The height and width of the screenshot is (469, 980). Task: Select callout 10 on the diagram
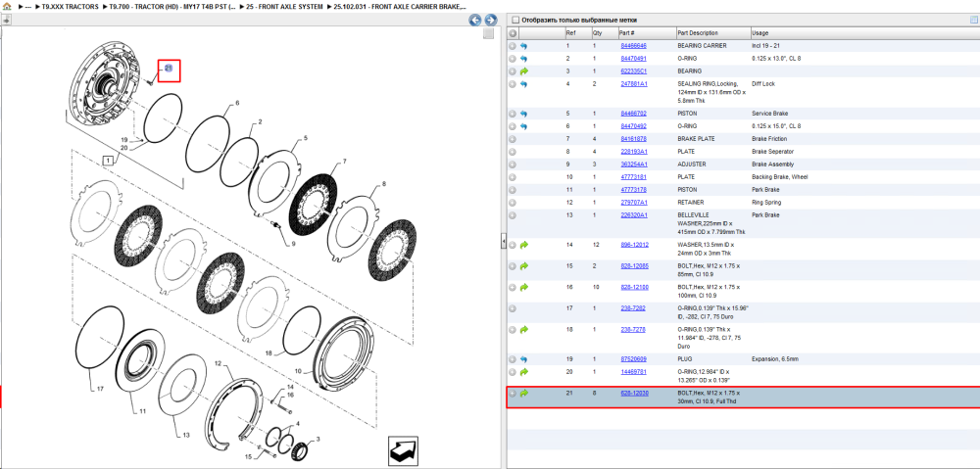[x=298, y=370]
